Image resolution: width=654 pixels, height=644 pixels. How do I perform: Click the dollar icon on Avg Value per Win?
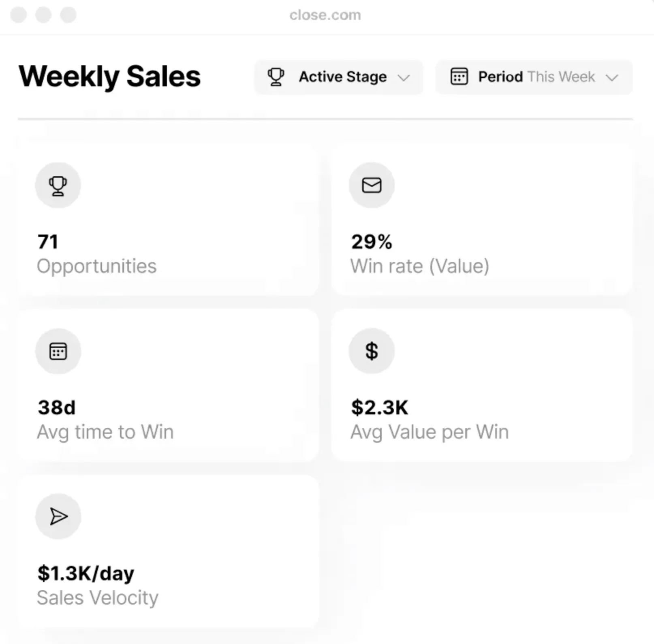[371, 351]
